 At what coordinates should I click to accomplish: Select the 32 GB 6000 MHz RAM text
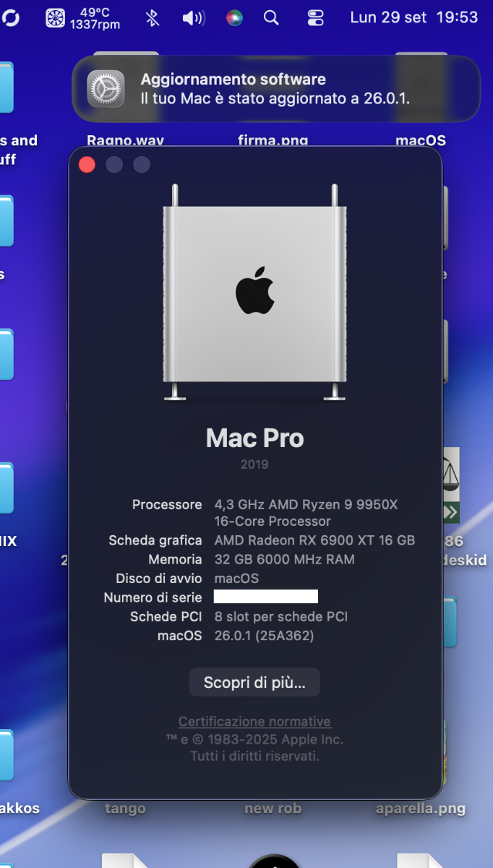coord(285,559)
